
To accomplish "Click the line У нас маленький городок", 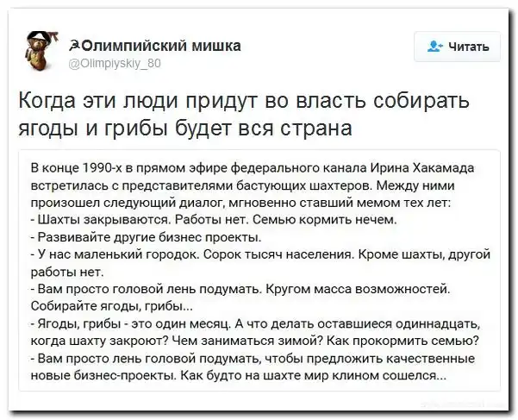I will tap(259, 253).
